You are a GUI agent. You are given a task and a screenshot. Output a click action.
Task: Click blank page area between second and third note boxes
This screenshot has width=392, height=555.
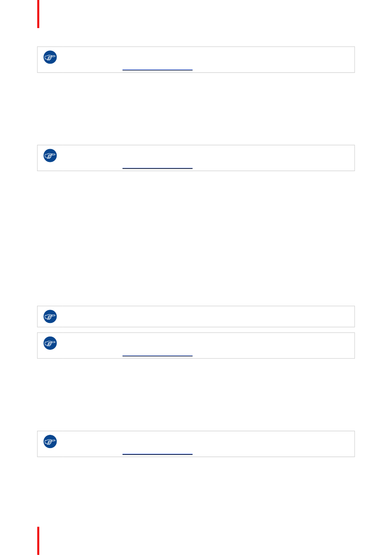[x=196, y=238]
